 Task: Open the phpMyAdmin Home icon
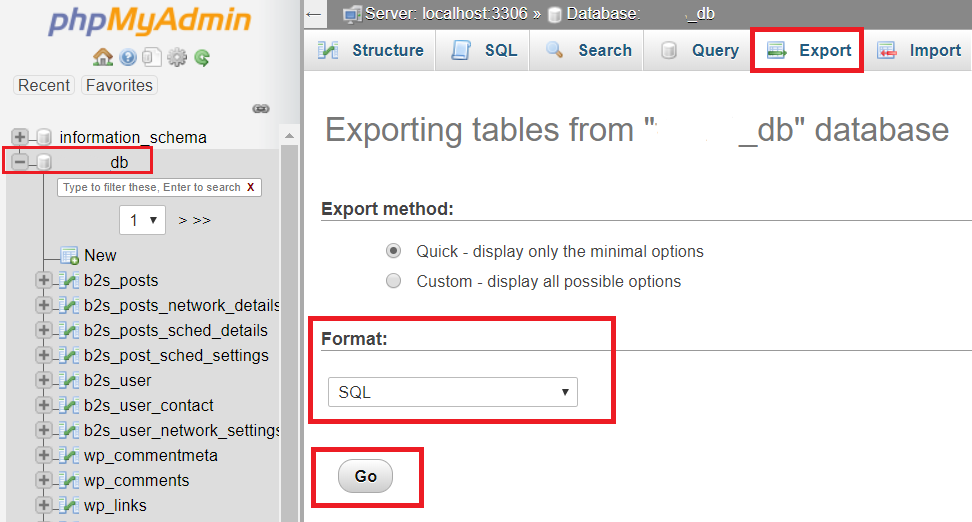coord(103,58)
